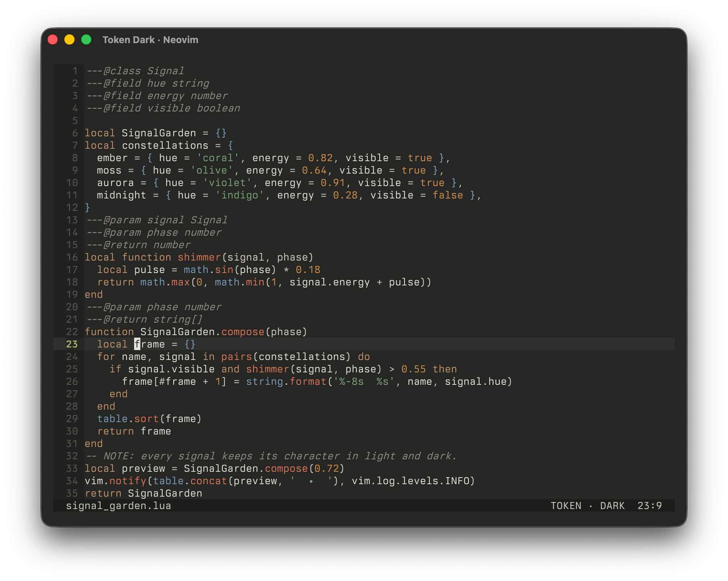Click the 0.18 number on line 17
Screen dimensions: 728x581
click(308, 270)
